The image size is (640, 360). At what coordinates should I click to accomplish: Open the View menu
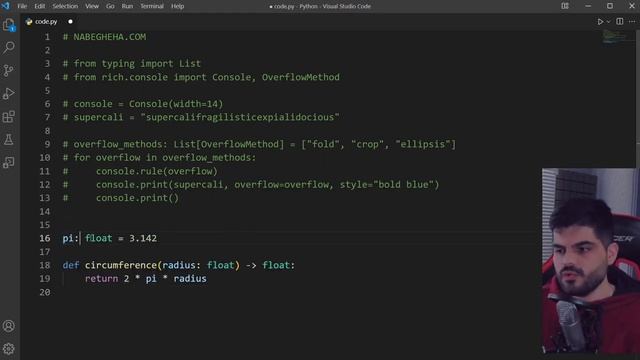[x=92, y=6]
